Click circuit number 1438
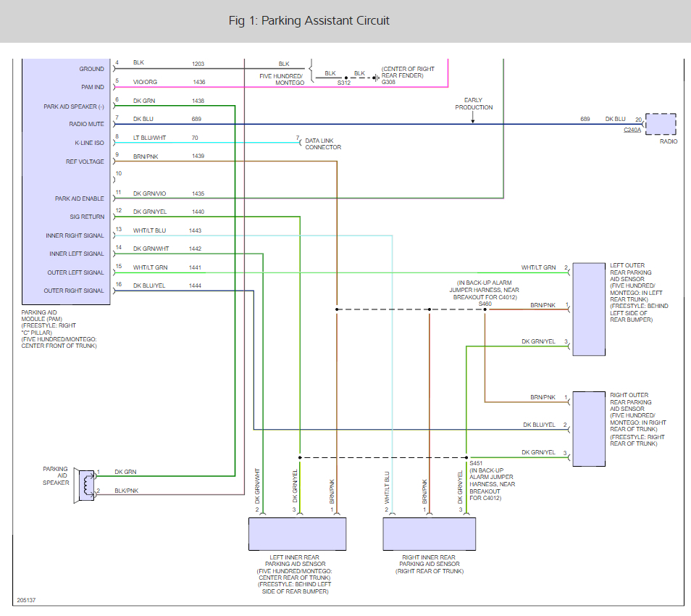Viewport: 691px width, 616px height. tap(198, 101)
